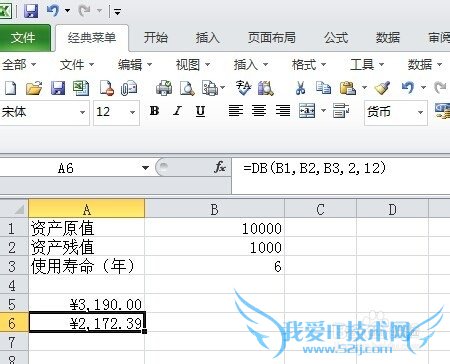Switch to the 经典菜单 tab
This screenshot has width=450, height=364.
(x=92, y=38)
